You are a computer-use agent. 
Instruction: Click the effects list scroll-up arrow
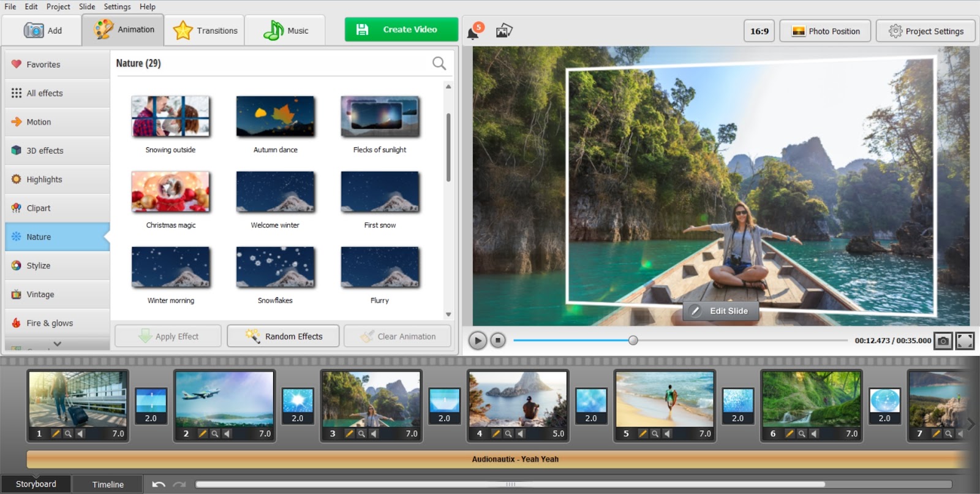448,86
